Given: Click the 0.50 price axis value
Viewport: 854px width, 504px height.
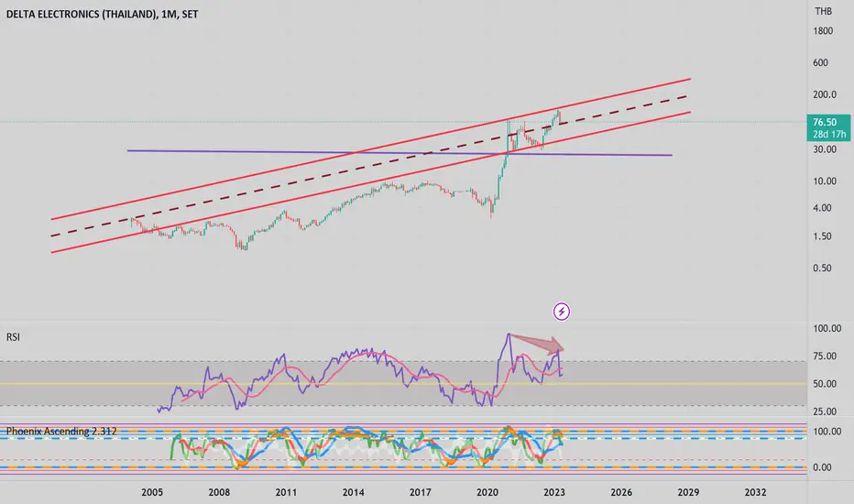Looking at the screenshot, I should point(823,268).
